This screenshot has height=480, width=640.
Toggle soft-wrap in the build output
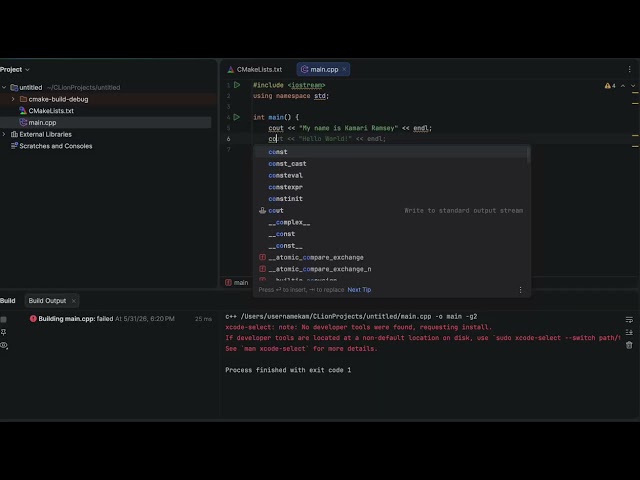(x=629, y=320)
